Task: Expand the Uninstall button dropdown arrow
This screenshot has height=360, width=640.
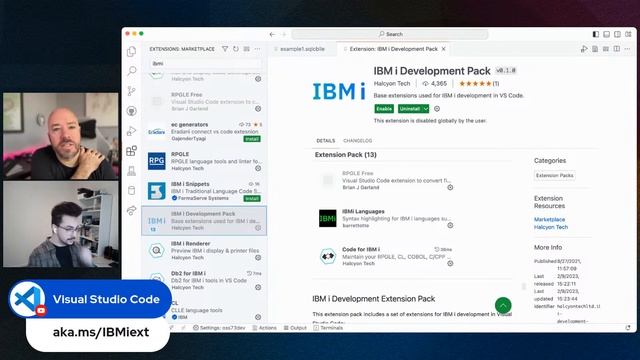Action: (x=426, y=109)
